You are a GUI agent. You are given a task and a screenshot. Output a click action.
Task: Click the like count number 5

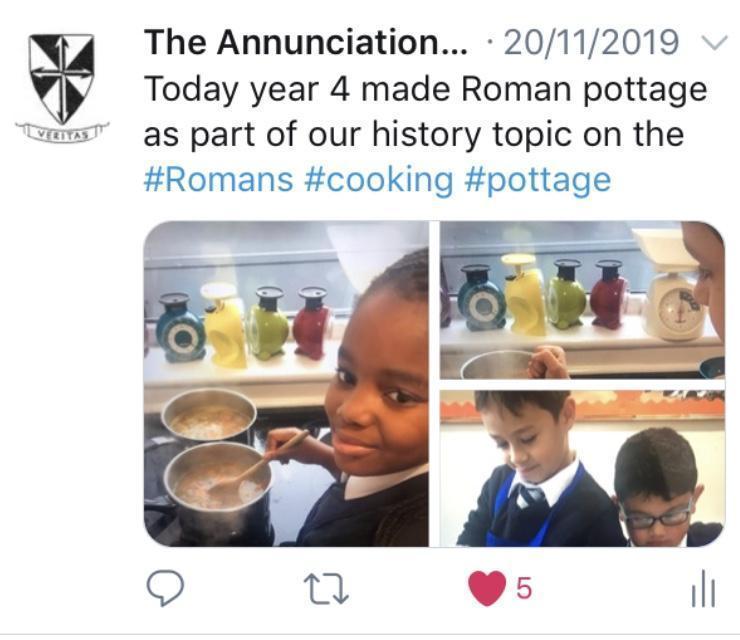click(x=524, y=589)
